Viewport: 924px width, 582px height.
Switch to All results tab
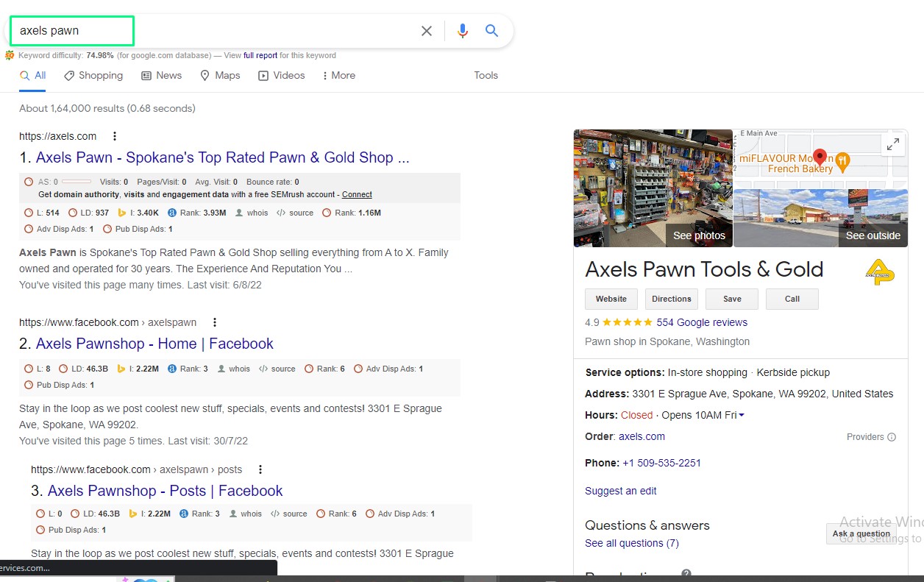33,75
